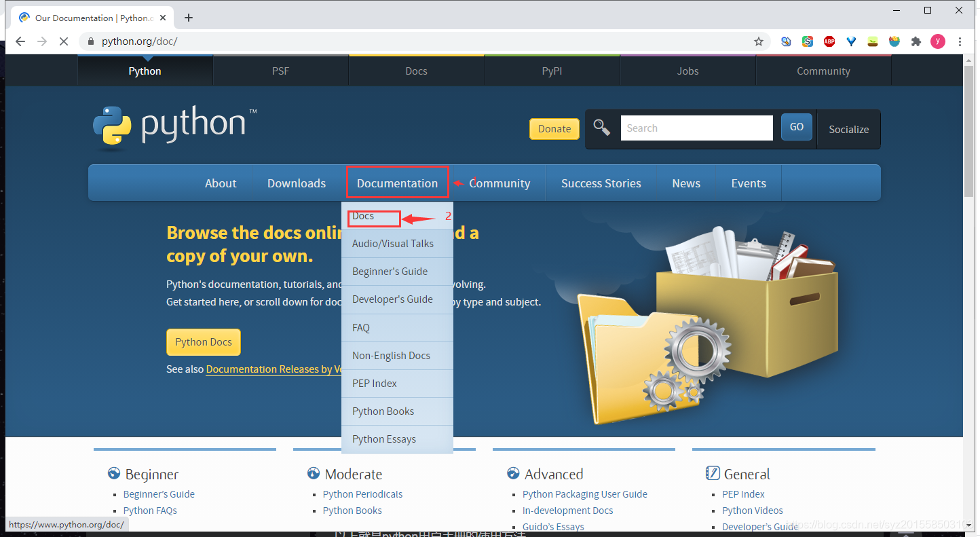Open the Events nav item

coord(749,183)
